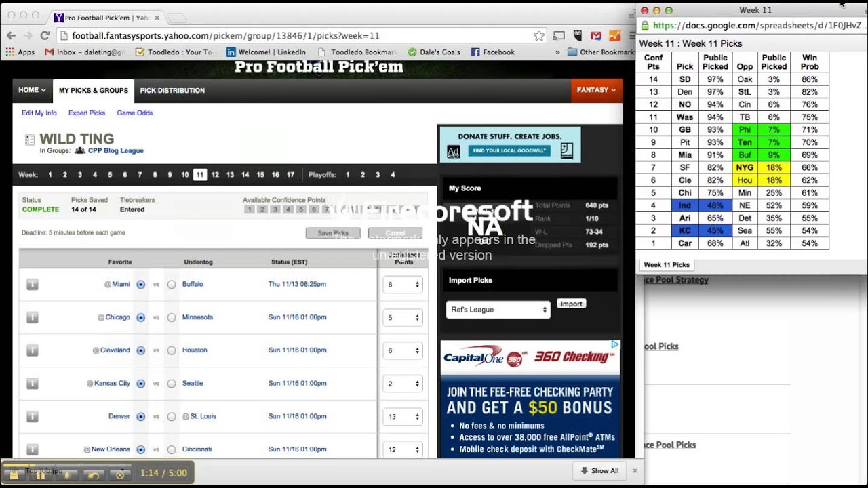Open the Gmail checker extension icon
Image resolution: width=868 pixels, height=488 pixels.
(596, 36)
